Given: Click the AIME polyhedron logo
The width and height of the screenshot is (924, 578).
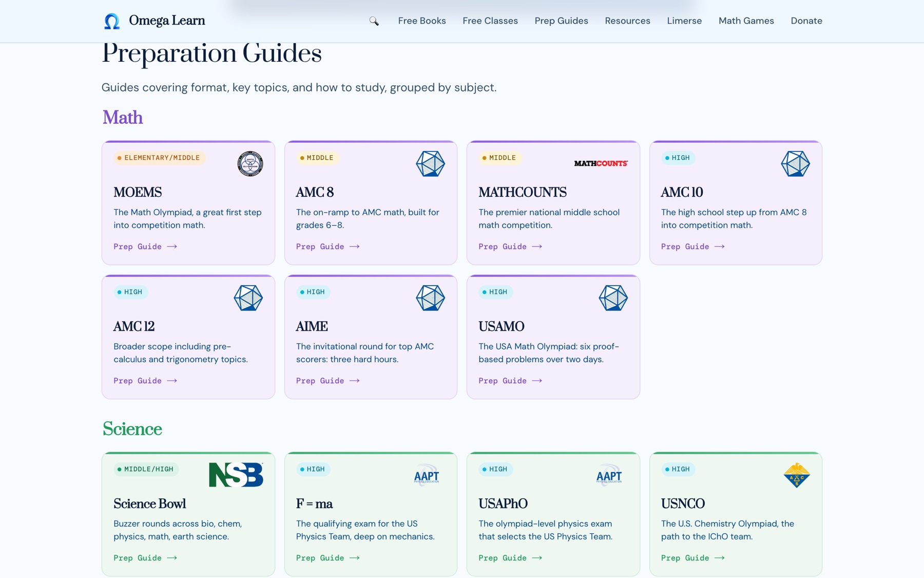Looking at the screenshot, I should [x=430, y=298].
